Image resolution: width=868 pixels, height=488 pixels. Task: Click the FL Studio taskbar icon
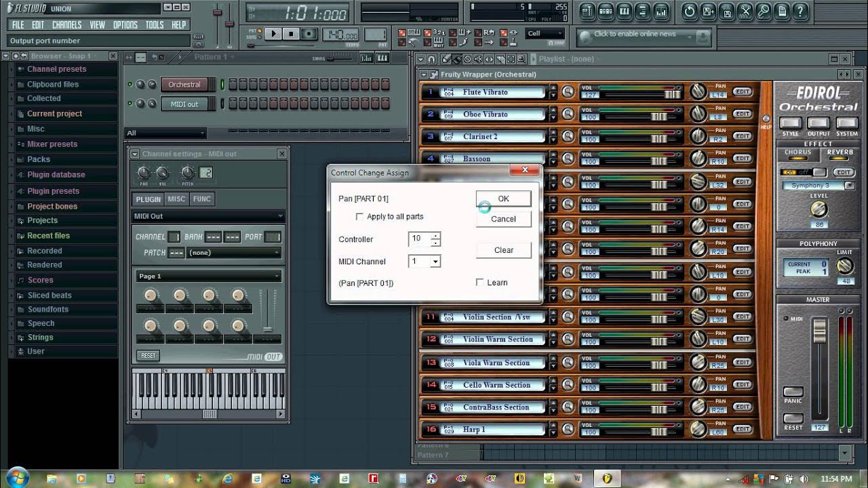608,479
